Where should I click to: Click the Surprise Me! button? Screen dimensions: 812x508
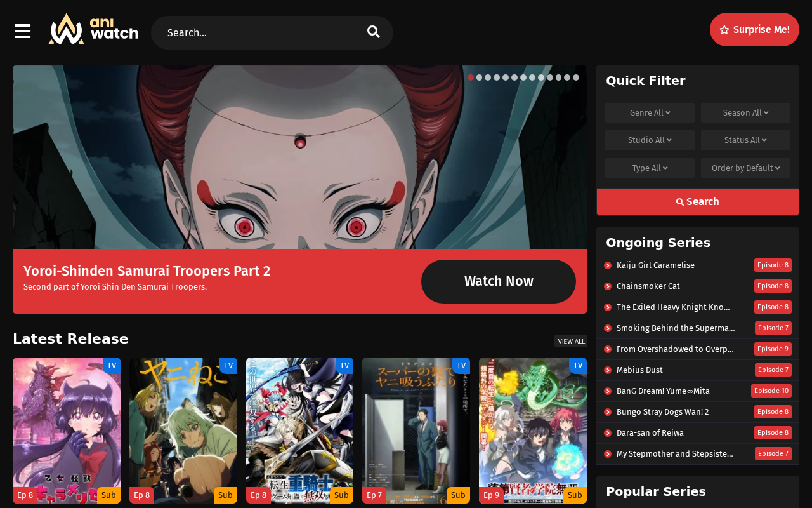(754, 29)
